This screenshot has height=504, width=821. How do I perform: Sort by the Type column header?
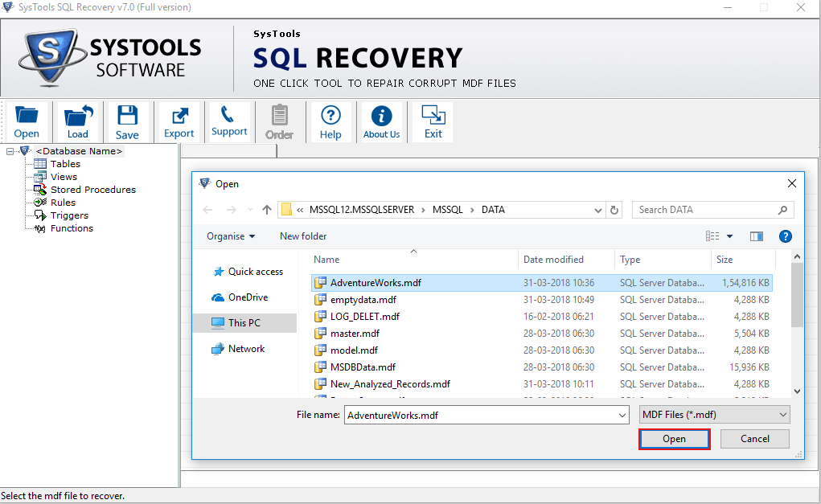coord(630,260)
